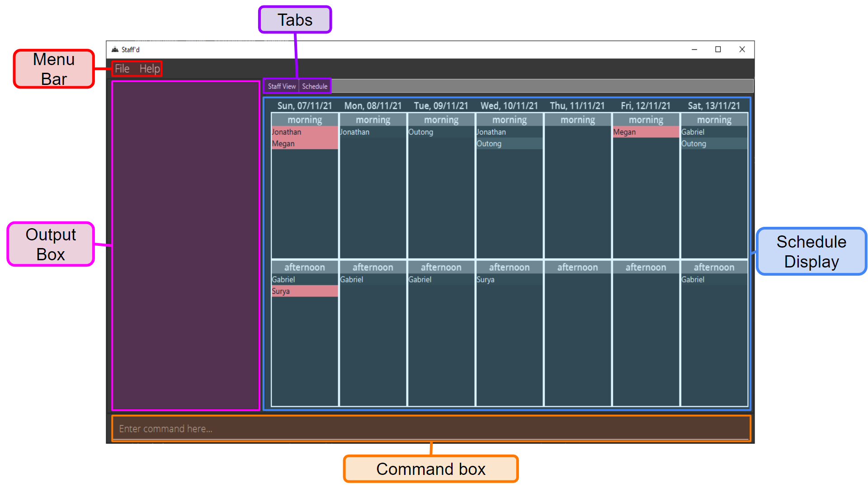The image size is (868, 488).
Task: Click Surya in Sunday afternoon shift
Action: point(305,291)
